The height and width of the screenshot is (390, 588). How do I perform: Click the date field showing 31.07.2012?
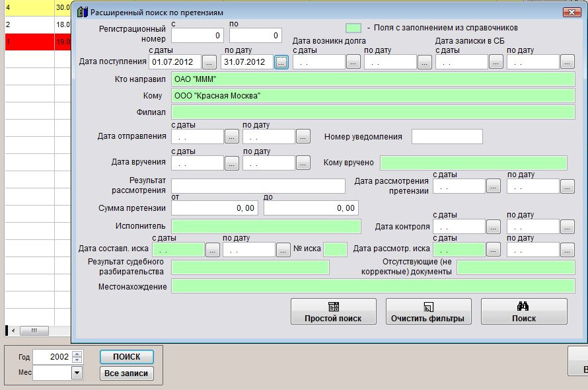(x=246, y=62)
